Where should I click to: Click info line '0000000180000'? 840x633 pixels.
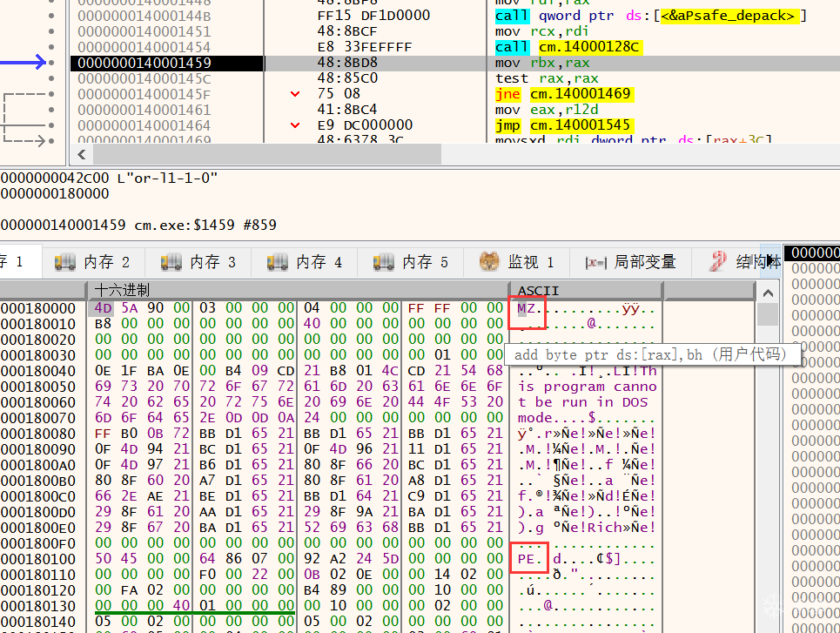(55, 193)
